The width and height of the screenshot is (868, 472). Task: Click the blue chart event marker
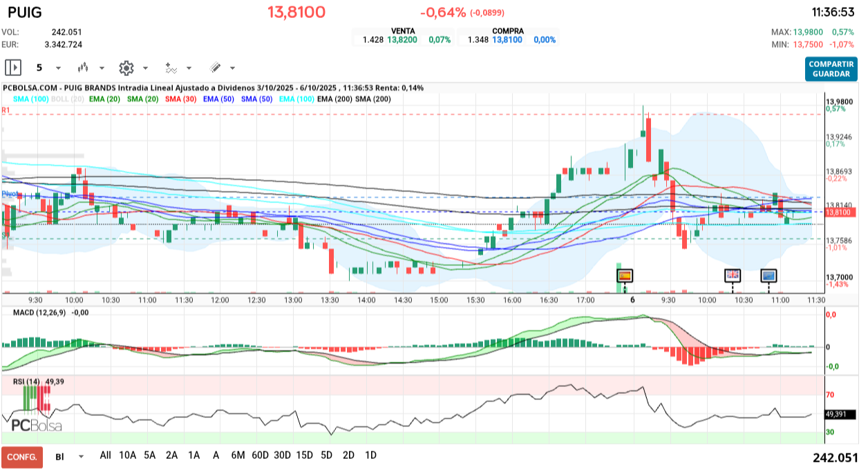(768, 275)
